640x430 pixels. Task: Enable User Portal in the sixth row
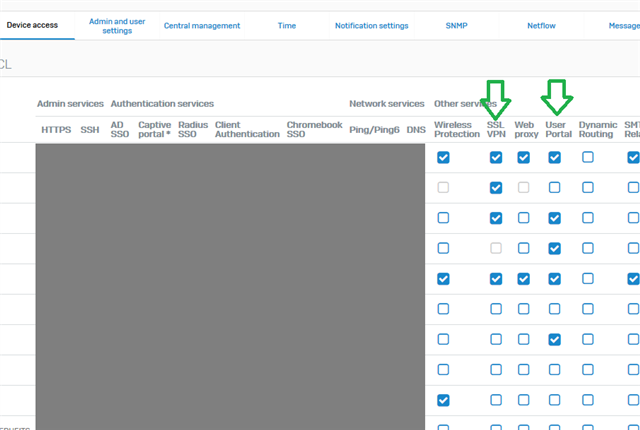(554, 309)
